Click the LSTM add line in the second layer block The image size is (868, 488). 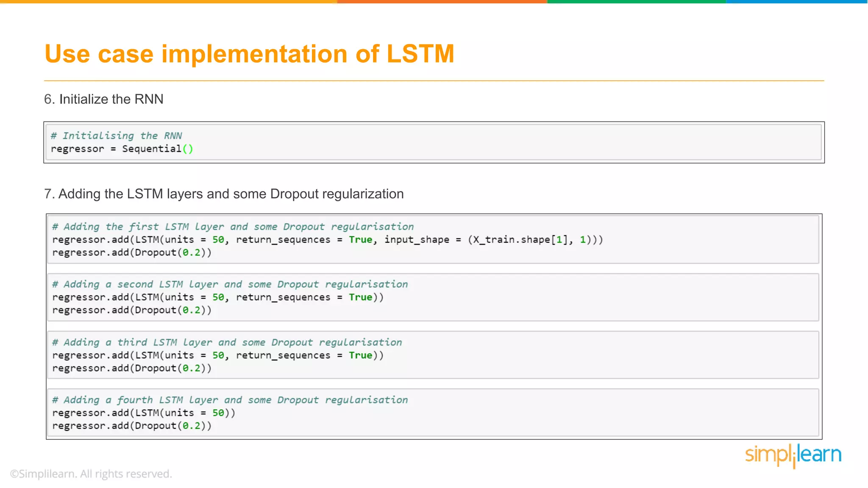(x=218, y=297)
